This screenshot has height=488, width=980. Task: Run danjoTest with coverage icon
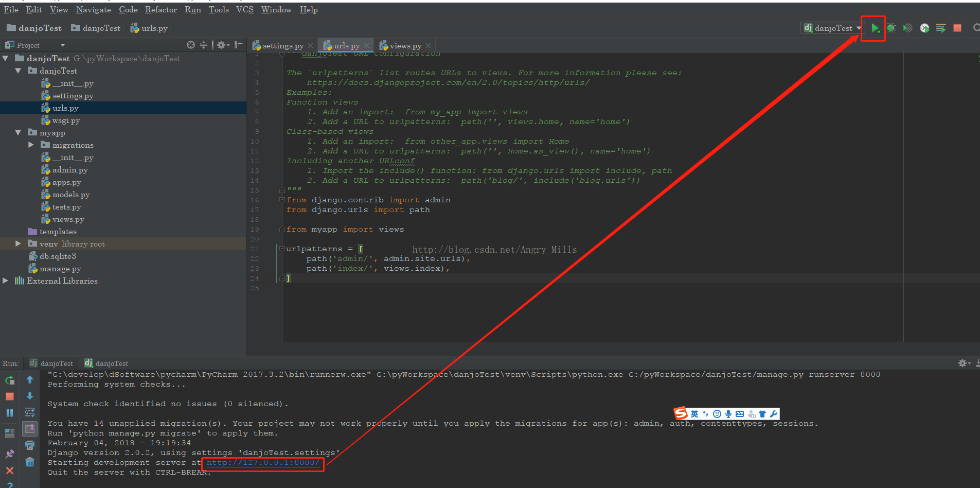click(908, 28)
